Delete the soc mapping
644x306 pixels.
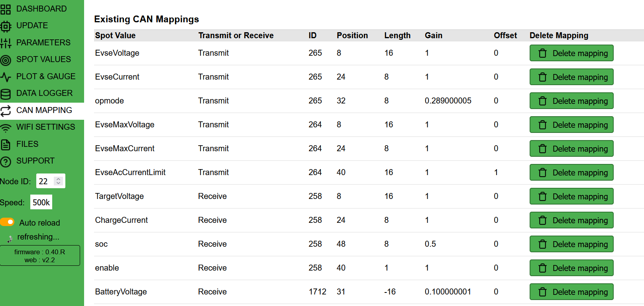(x=571, y=244)
